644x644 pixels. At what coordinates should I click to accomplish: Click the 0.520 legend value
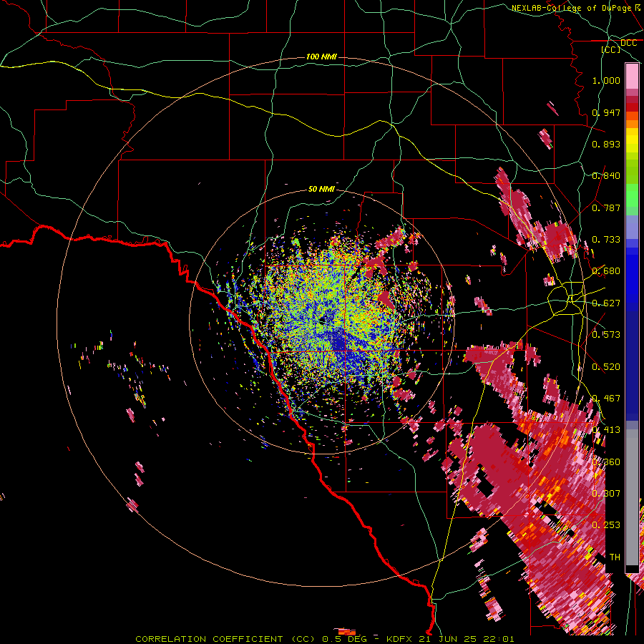point(606,366)
